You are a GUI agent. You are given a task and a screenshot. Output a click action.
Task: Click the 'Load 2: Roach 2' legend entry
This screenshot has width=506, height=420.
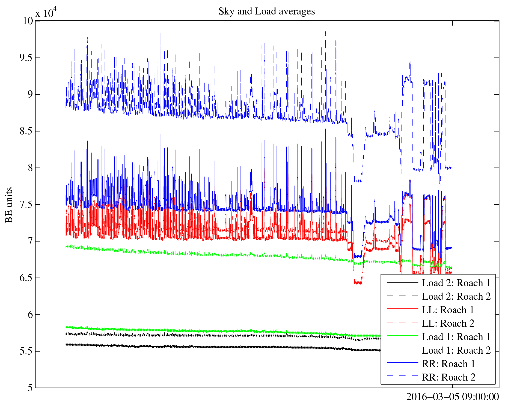click(456, 296)
